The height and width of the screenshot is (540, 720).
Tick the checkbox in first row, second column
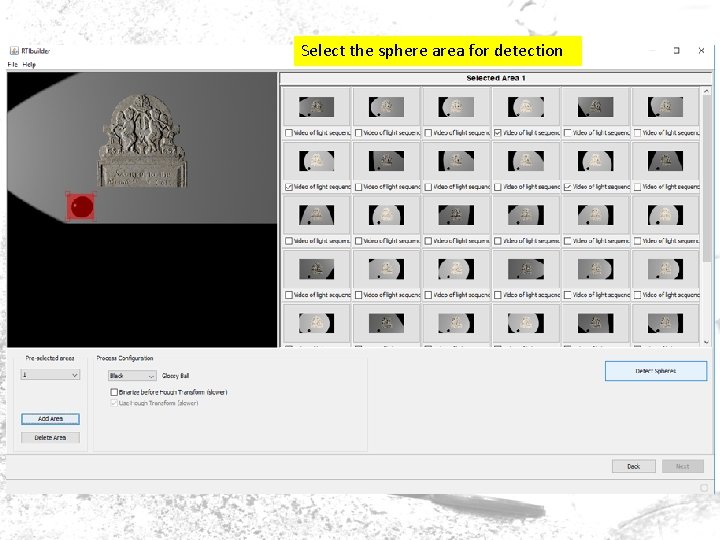click(x=359, y=133)
